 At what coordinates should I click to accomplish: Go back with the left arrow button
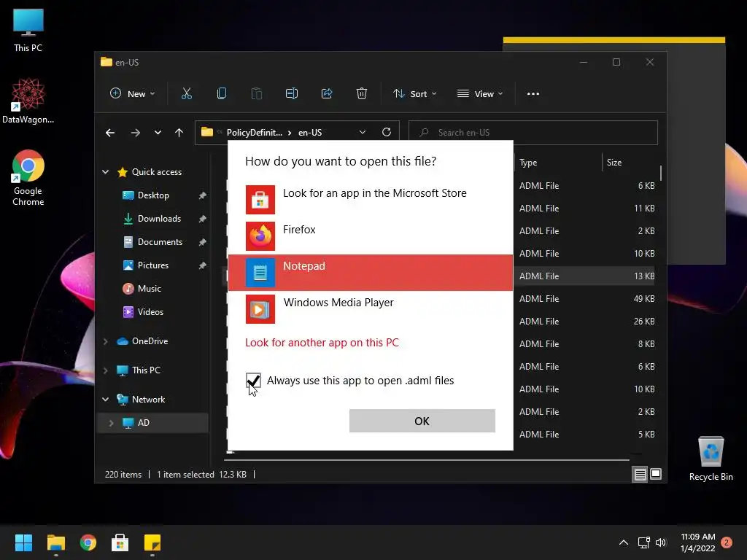coord(110,133)
